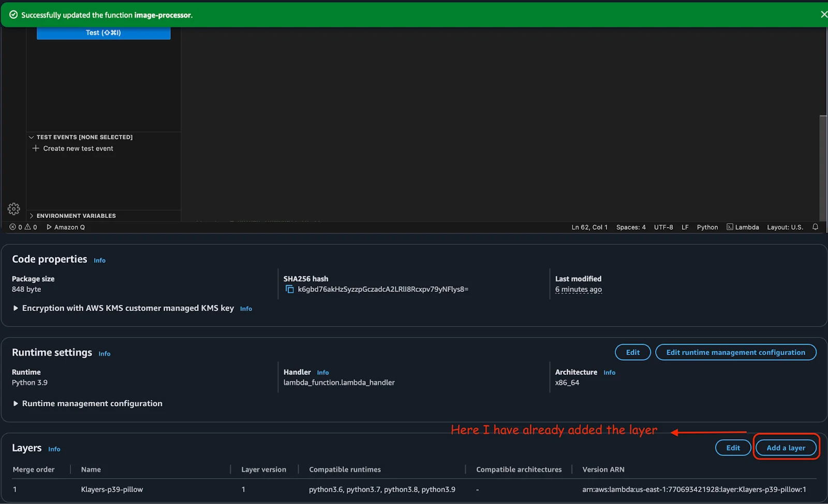
Task: Open the settings gear icon
Action: [13, 209]
